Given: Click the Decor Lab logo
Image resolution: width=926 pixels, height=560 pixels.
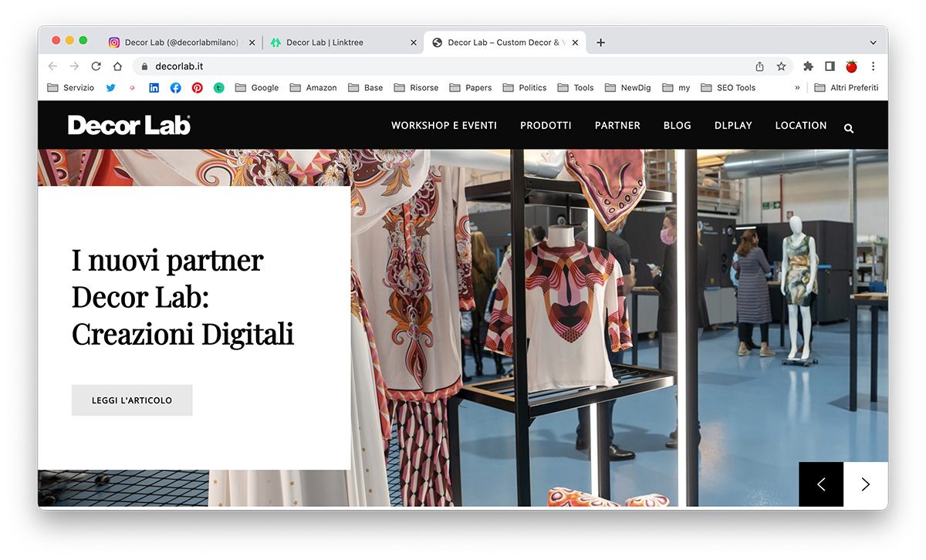Looking at the screenshot, I should click(x=129, y=125).
